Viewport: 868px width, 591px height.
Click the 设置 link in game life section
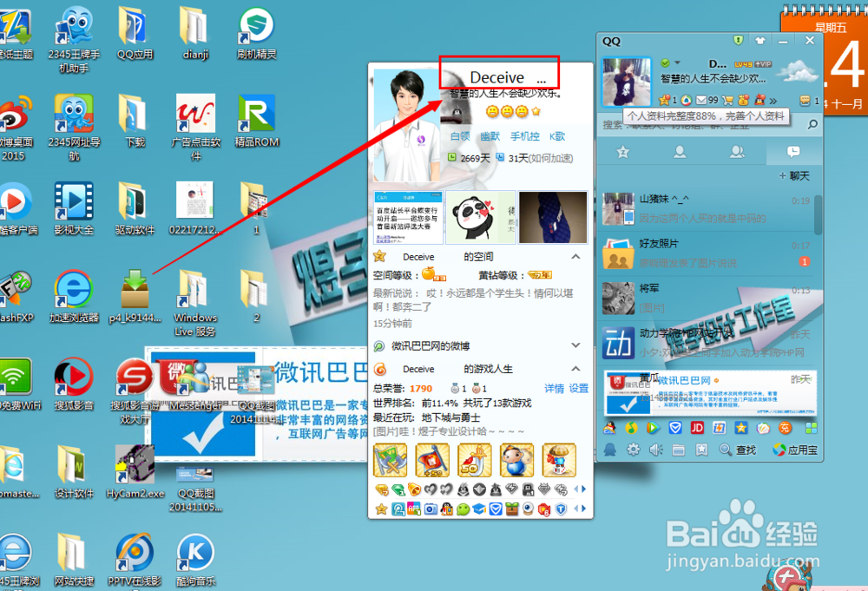coord(578,389)
